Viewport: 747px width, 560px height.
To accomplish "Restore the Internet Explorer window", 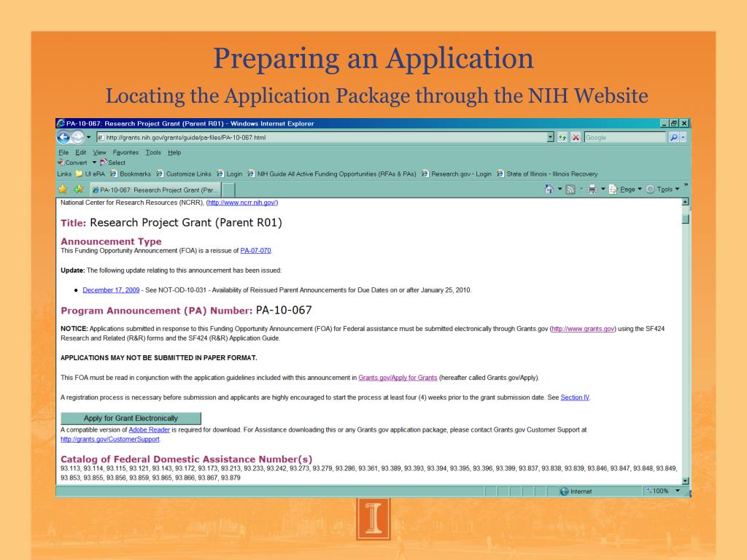I will coord(674,123).
